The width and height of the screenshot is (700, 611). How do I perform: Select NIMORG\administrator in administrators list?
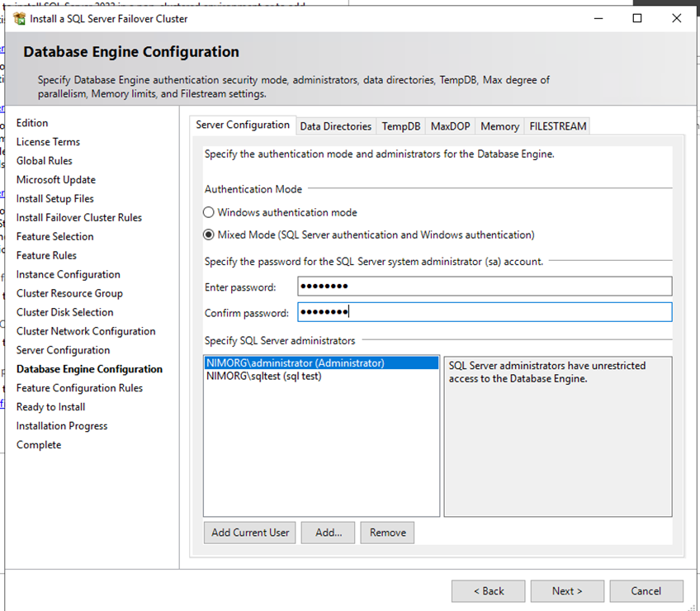tap(295, 363)
